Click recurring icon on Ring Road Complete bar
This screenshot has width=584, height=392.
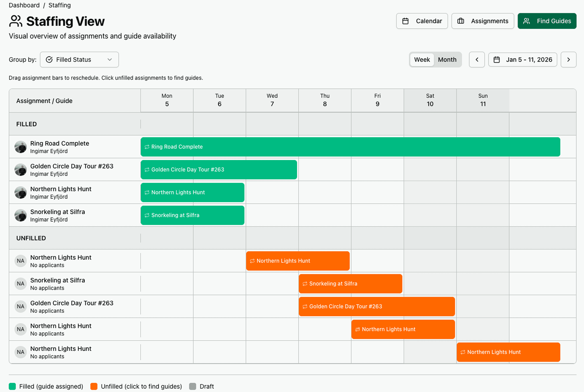pos(147,147)
